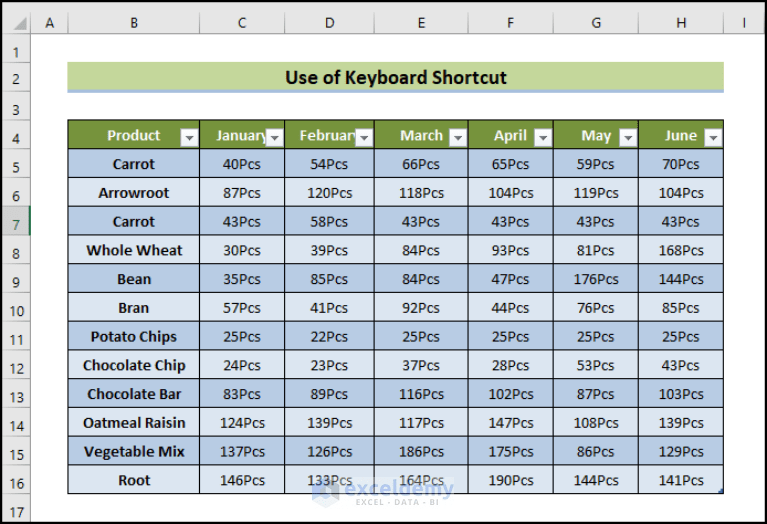Select the 'Root' product cell
Screen dimensions: 767x524
pyautogui.click(x=134, y=480)
